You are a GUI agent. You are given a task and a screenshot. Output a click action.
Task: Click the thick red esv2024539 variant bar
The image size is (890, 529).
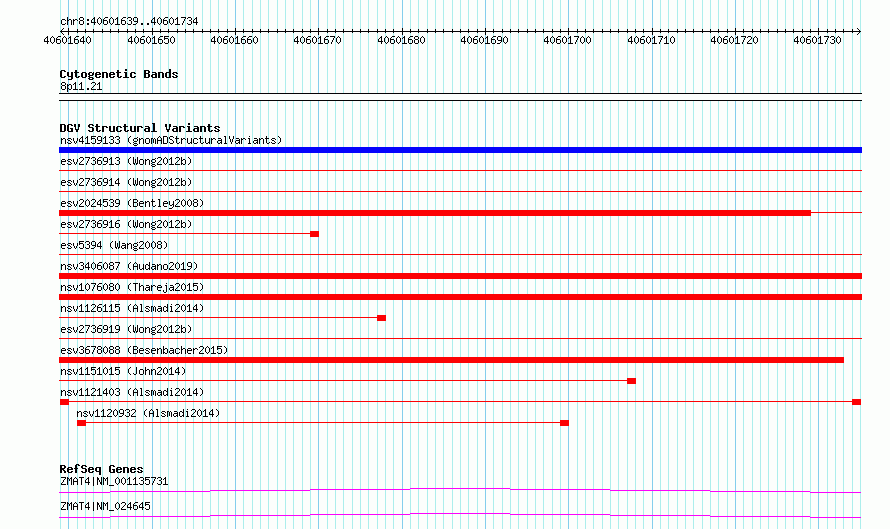[435, 213]
